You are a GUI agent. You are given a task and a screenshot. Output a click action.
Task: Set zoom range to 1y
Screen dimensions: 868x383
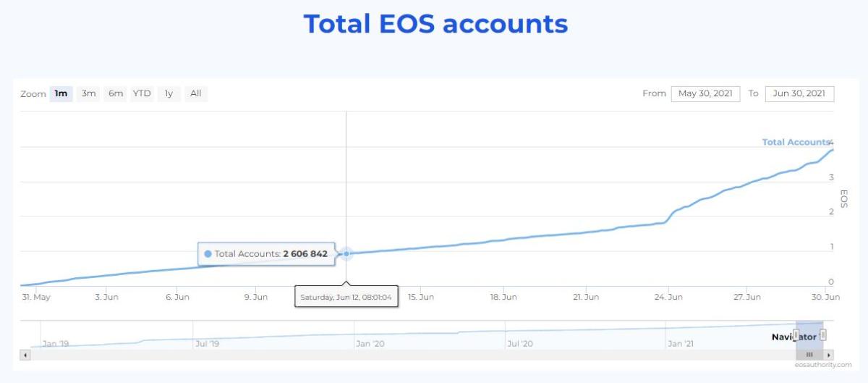coord(169,93)
